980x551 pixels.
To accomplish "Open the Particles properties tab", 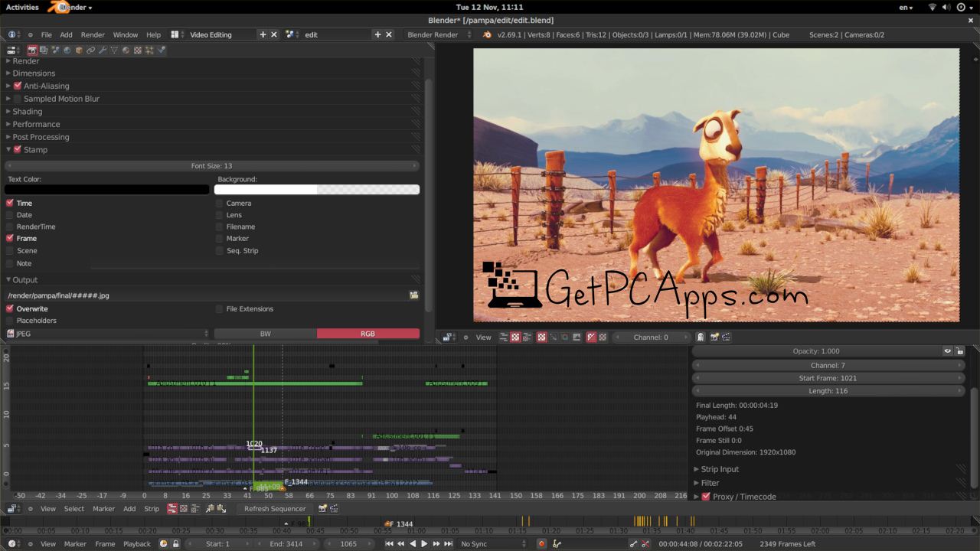I will point(149,50).
